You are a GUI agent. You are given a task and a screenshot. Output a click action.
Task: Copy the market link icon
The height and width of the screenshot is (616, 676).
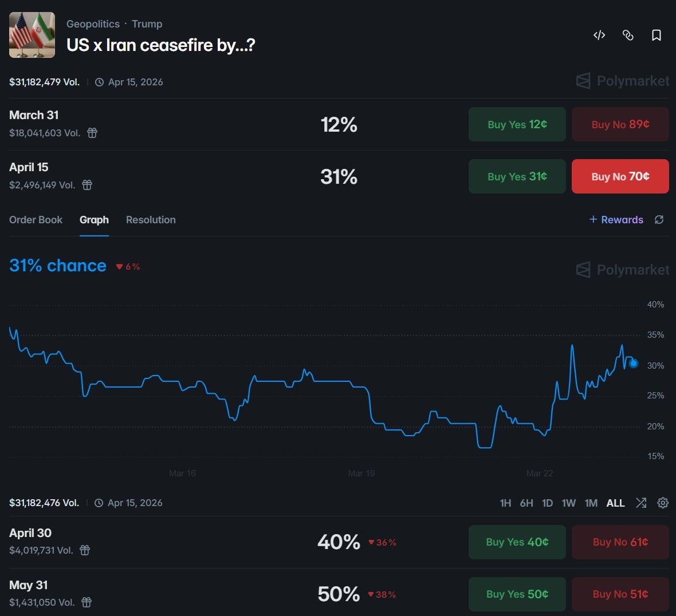(628, 35)
